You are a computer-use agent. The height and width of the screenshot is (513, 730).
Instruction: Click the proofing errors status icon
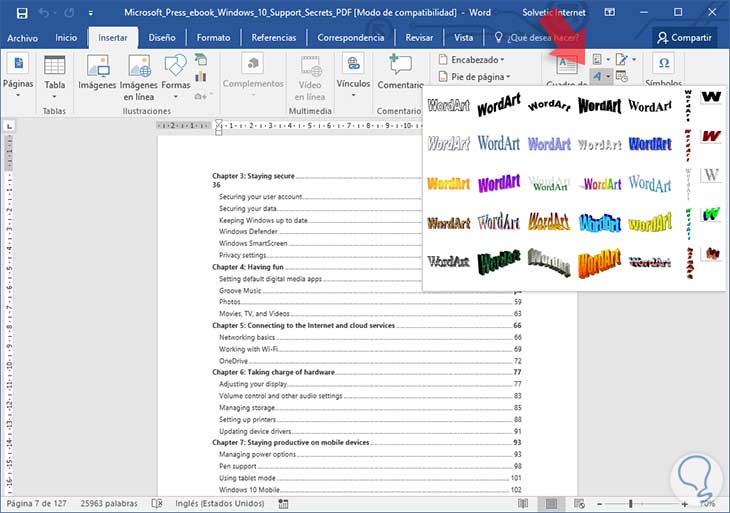coord(157,503)
